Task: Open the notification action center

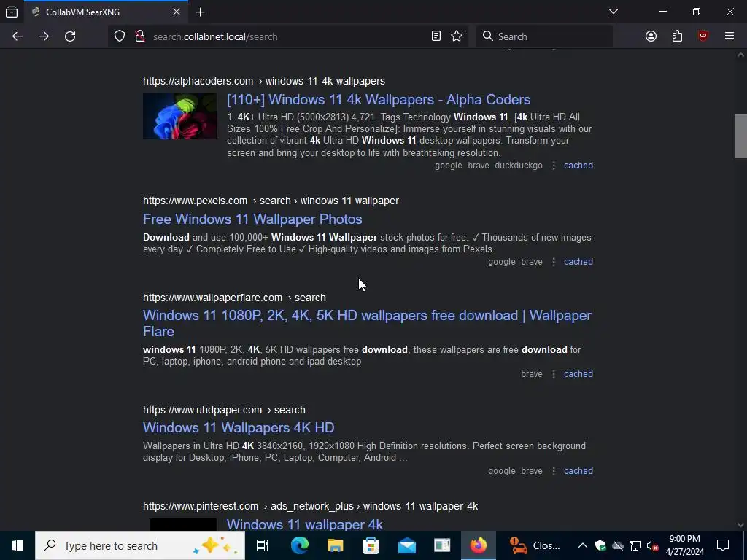Action: coord(723,545)
